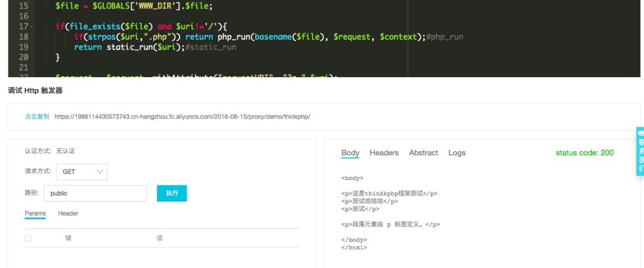Click the 联系我们 contact widget icon
Screen dimensions: 644x268
click(x=640, y=151)
